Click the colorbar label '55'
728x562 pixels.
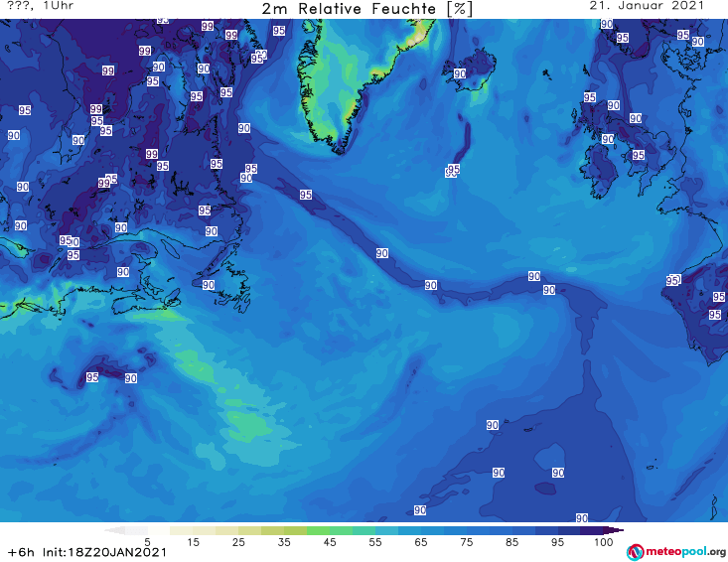[375, 542]
